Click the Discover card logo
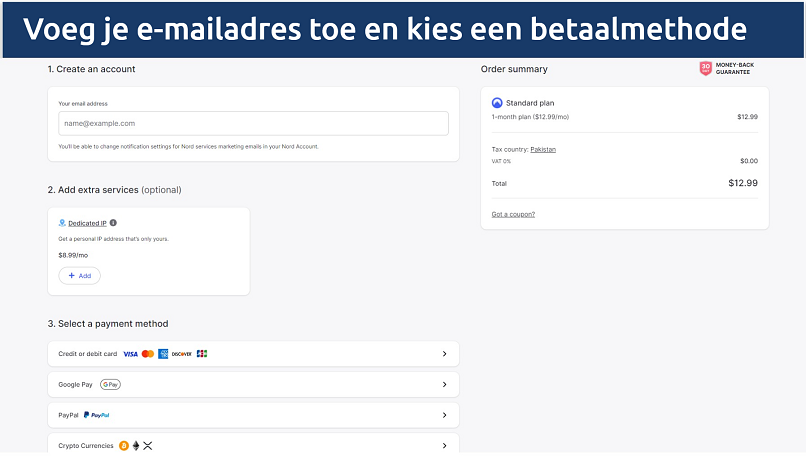This screenshot has height=460, width=806. tap(181, 354)
